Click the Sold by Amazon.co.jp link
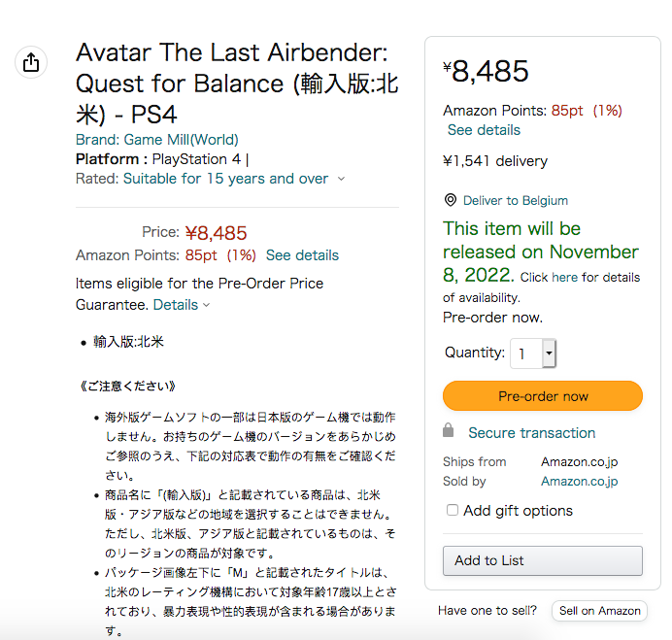 tap(579, 481)
